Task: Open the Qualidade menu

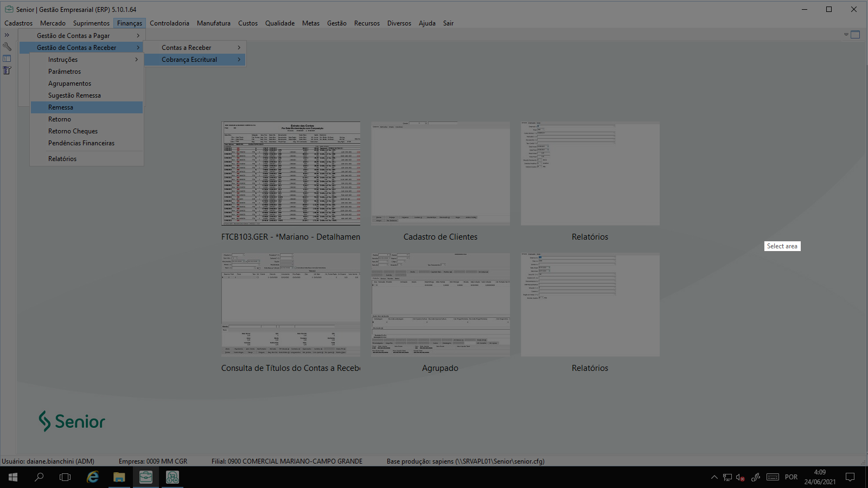Action: click(x=280, y=23)
